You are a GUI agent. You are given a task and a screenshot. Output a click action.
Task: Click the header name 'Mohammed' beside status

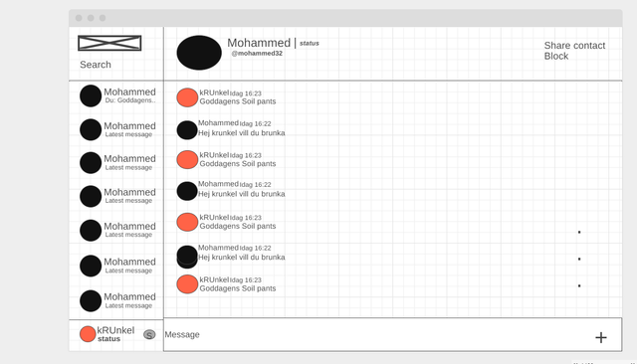259,43
